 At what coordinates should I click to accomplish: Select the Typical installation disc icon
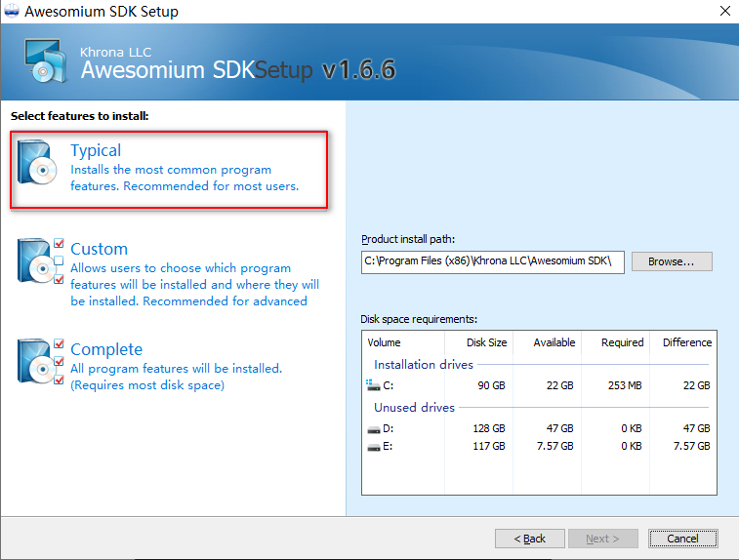(x=37, y=162)
